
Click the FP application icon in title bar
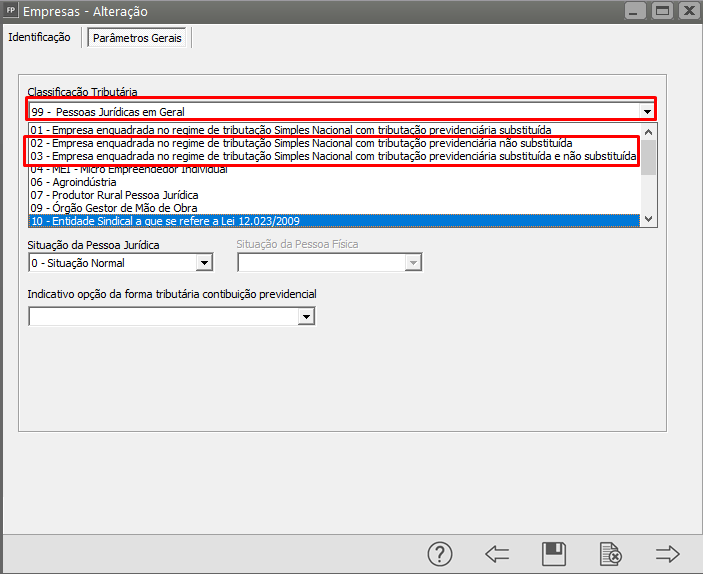(x=11, y=10)
